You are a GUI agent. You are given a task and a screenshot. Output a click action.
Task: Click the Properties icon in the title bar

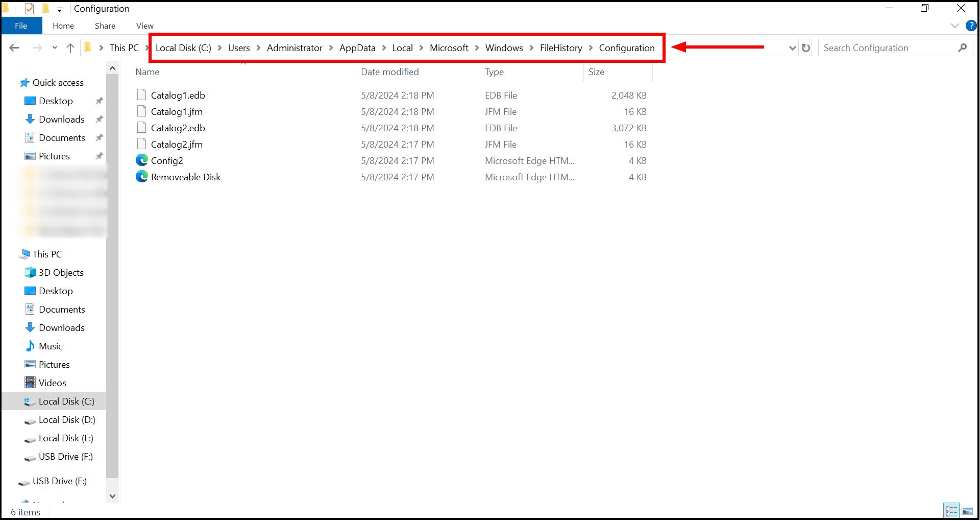[x=30, y=9]
